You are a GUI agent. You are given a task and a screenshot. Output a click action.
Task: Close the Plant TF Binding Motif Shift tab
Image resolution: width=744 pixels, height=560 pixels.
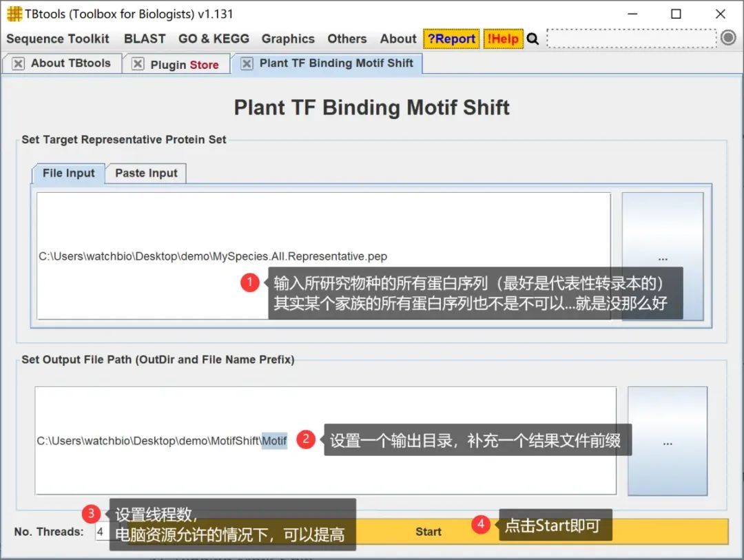247,63
